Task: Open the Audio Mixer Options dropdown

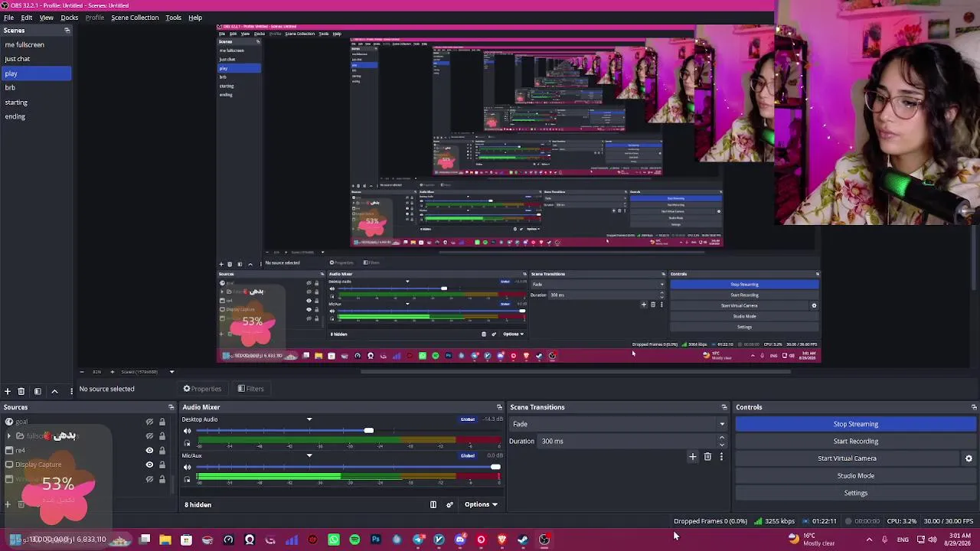Action: point(481,504)
